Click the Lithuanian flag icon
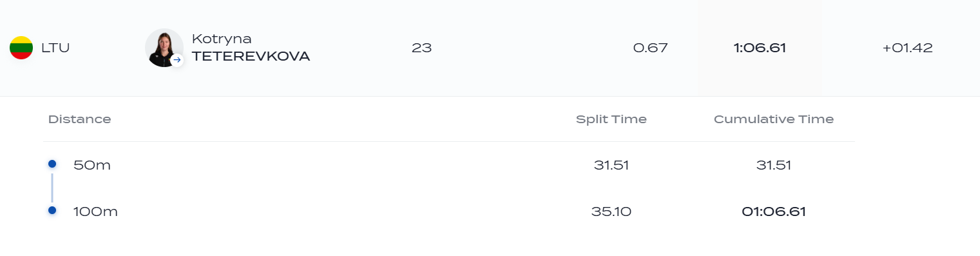The height and width of the screenshot is (256, 980). tap(21, 48)
